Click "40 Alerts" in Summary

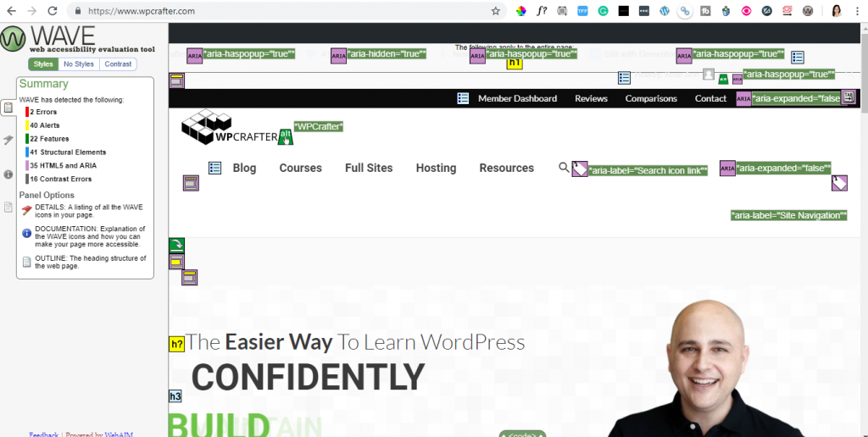(x=44, y=125)
